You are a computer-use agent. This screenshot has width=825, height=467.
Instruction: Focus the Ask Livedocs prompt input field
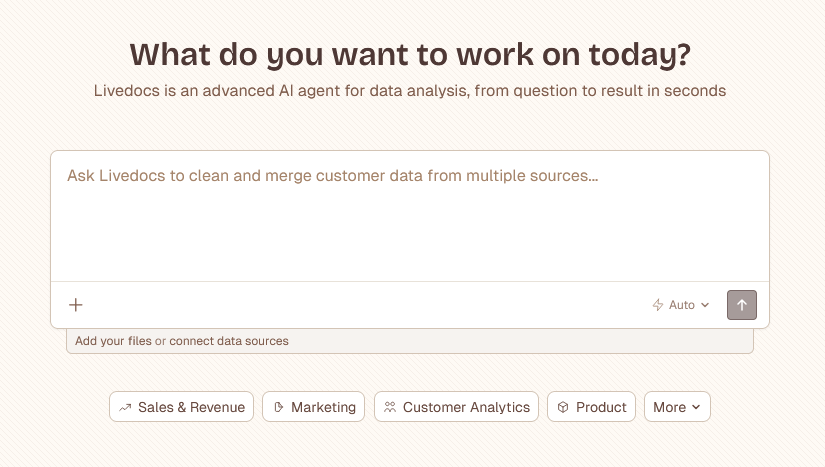pyautogui.click(x=410, y=215)
